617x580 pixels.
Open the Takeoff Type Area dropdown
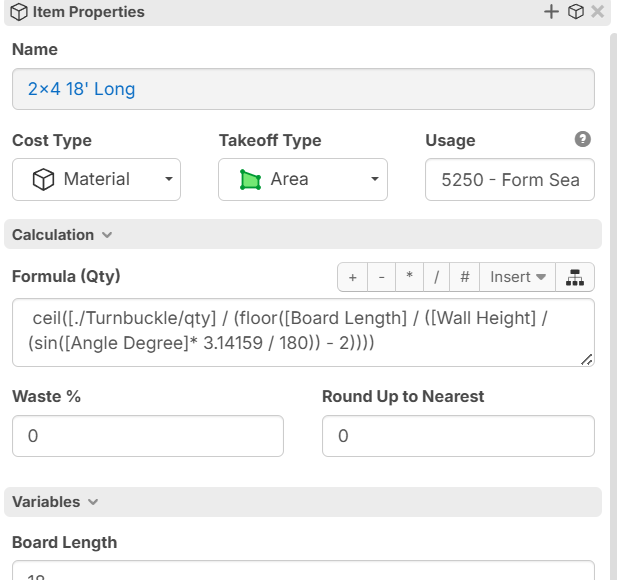click(x=303, y=179)
